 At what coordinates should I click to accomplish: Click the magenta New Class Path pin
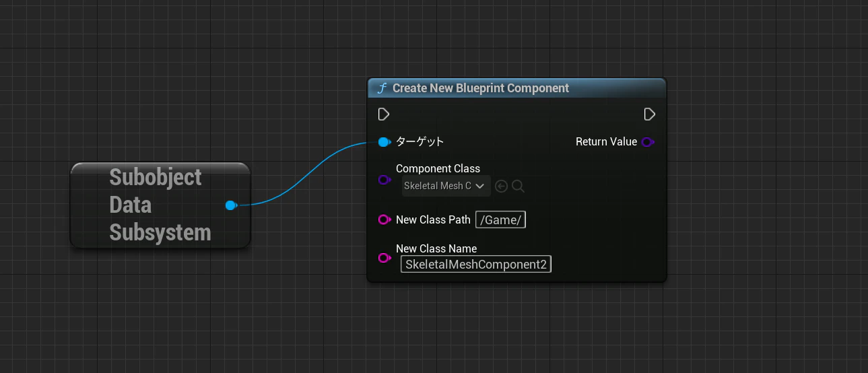coord(385,219)
